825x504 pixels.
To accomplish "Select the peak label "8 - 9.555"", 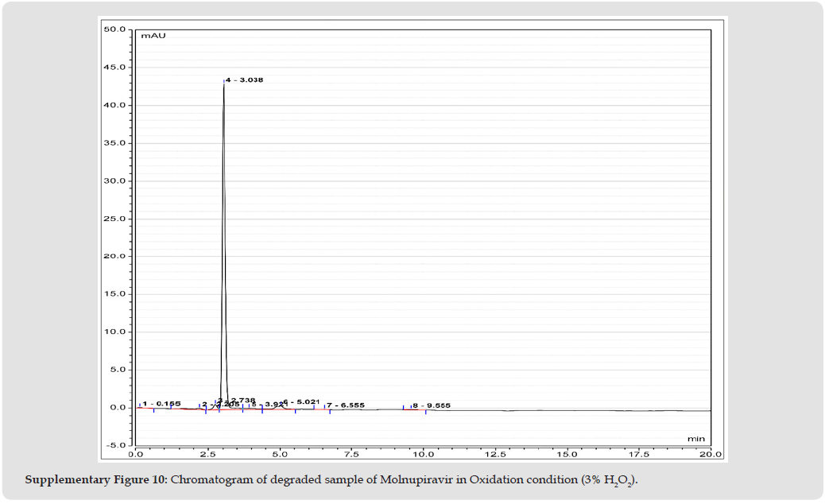I will point(431,405).
